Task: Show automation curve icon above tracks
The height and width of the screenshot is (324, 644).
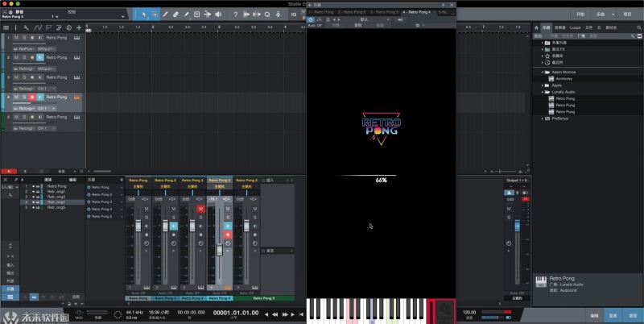Action: pos(38,27)
